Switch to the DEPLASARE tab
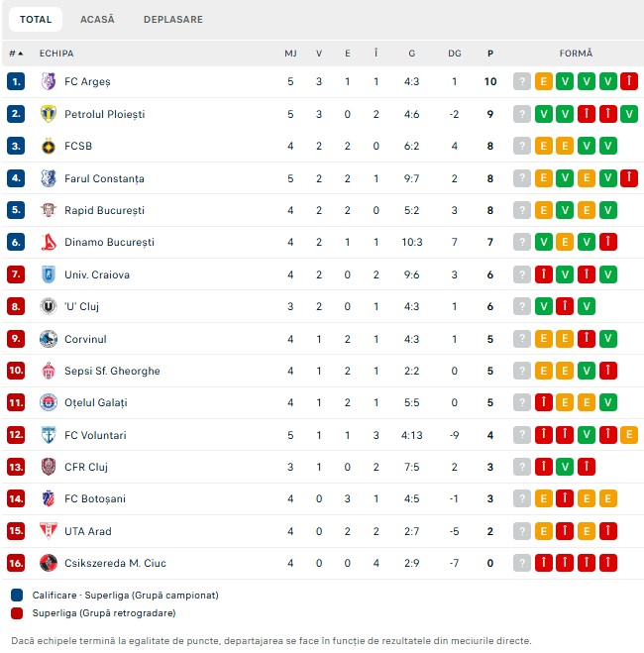 pyautogui.click(x=173, y=19)
